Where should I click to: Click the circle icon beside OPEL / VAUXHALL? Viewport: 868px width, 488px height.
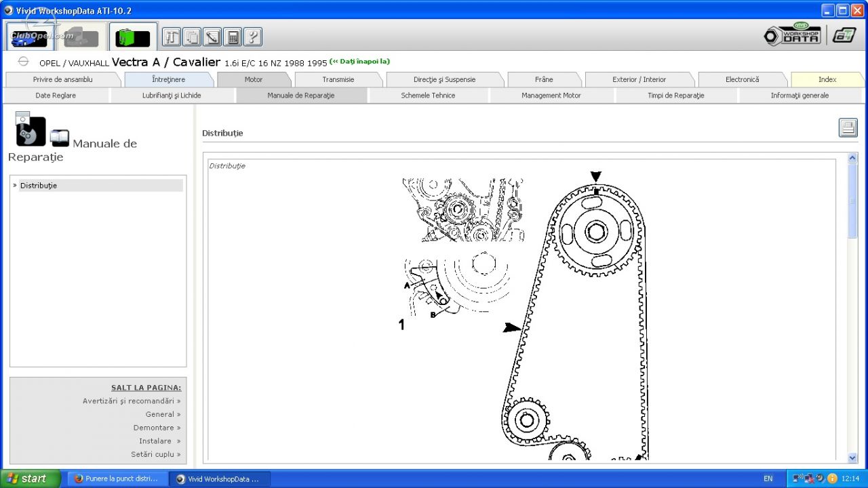coord(23,62)
